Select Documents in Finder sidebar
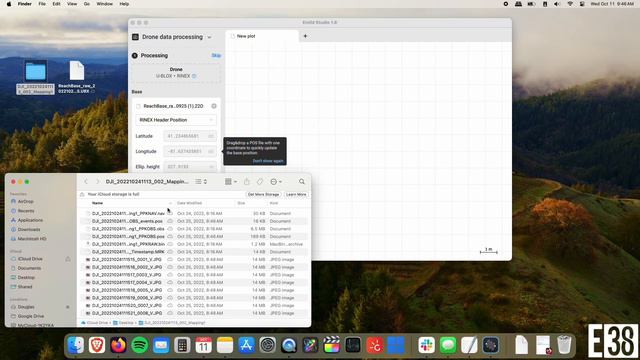Viewport: 640px width, 360px height. tap(29, 268)
